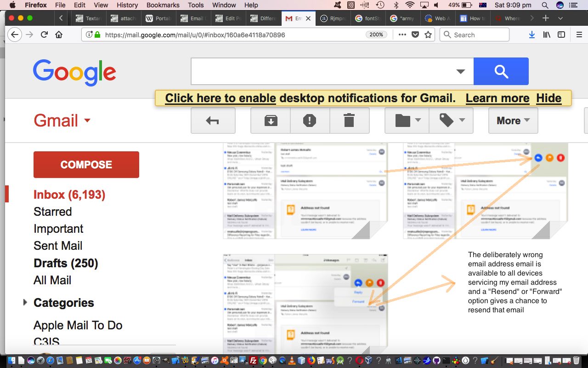Viewport: 588px width, 368px height.
Task: Go forward with Firefox forward button
Action: click(x=29, y=34)
